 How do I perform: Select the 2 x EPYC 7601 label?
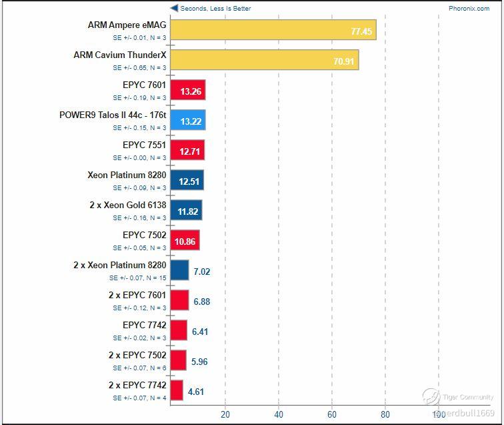[137, 295]
